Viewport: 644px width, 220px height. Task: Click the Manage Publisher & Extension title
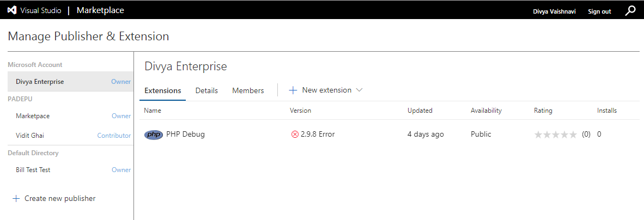click(x=88, y=36)
